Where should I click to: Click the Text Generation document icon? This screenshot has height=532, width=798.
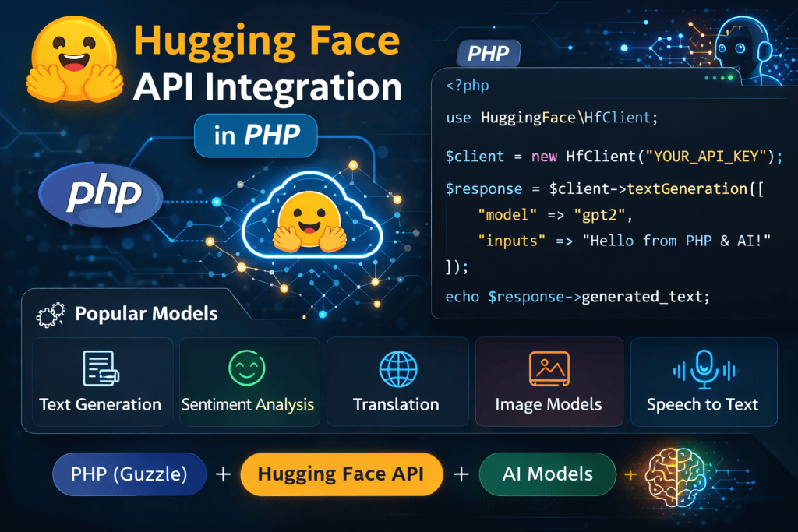[x=101, y=368]
